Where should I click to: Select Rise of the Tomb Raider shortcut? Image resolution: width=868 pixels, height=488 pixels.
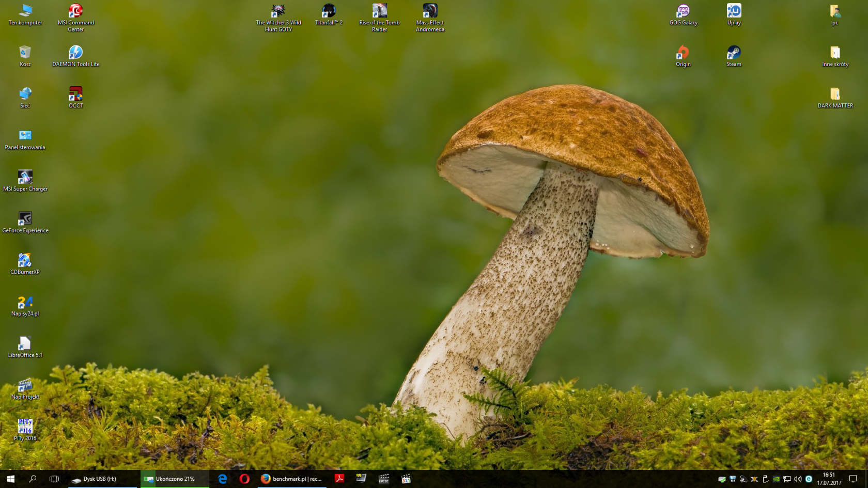[x=380, y=18]
